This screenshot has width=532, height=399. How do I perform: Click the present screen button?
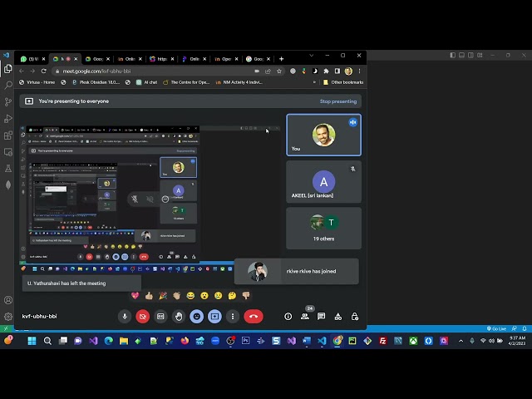214,316
